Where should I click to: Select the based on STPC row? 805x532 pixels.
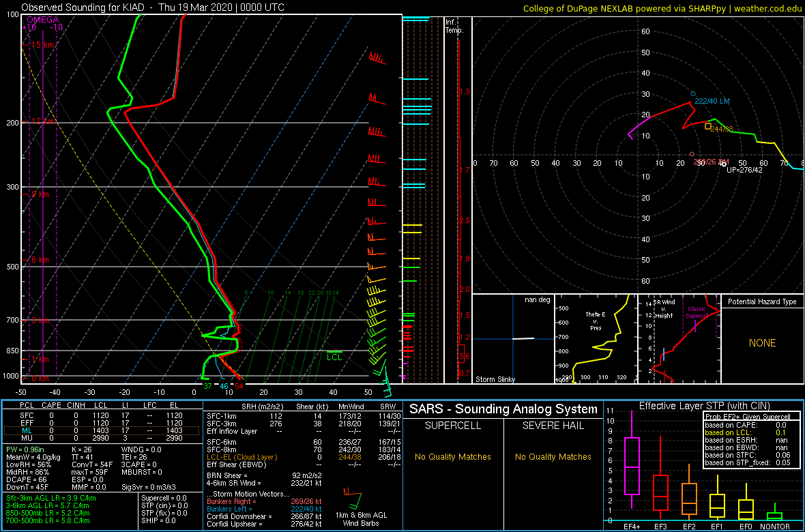point(748,455)
